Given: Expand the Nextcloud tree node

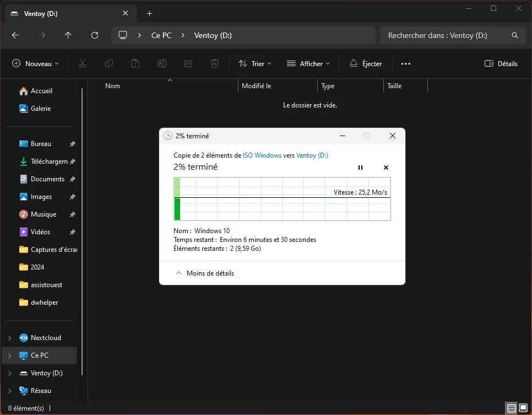Looking at the screenshot, I should pos(9,338).
